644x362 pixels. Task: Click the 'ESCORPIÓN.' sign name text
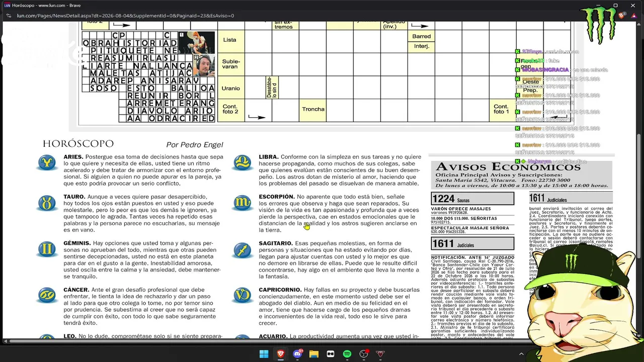[x=277, y=197]
